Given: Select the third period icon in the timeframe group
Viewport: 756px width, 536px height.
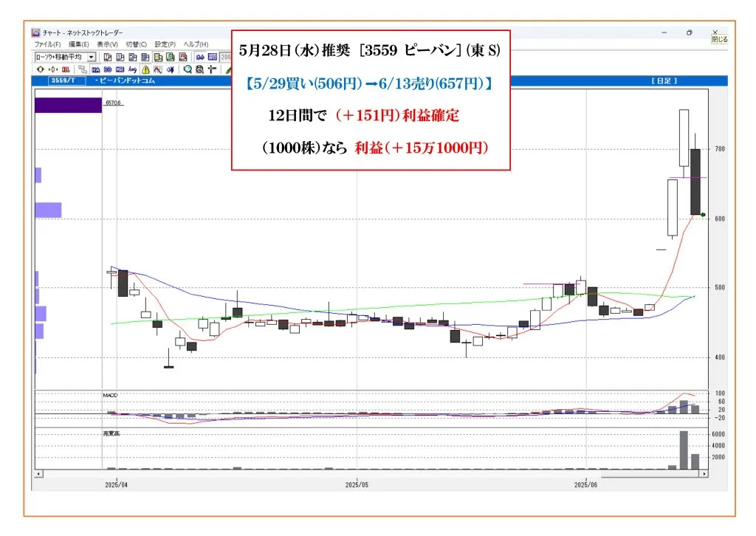Looking at the screenshot, I should (133, 58).
